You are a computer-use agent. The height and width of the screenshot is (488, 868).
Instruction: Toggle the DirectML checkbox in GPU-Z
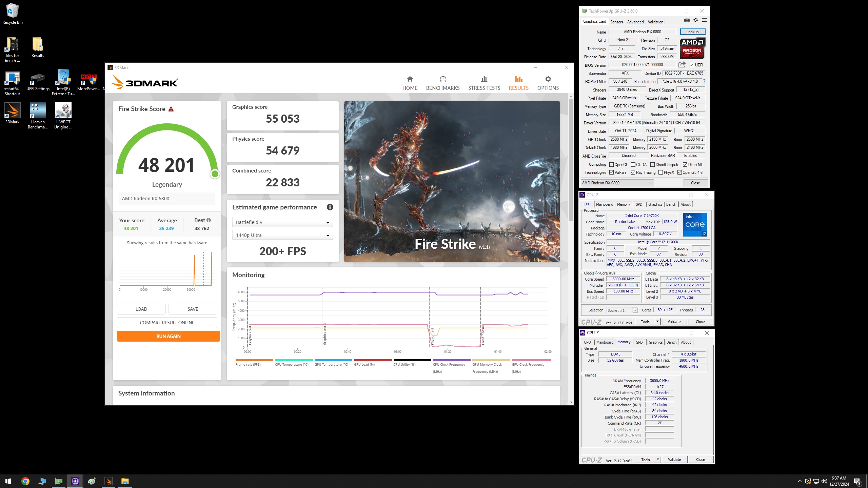pyautogui.click(x=685, y=165)
